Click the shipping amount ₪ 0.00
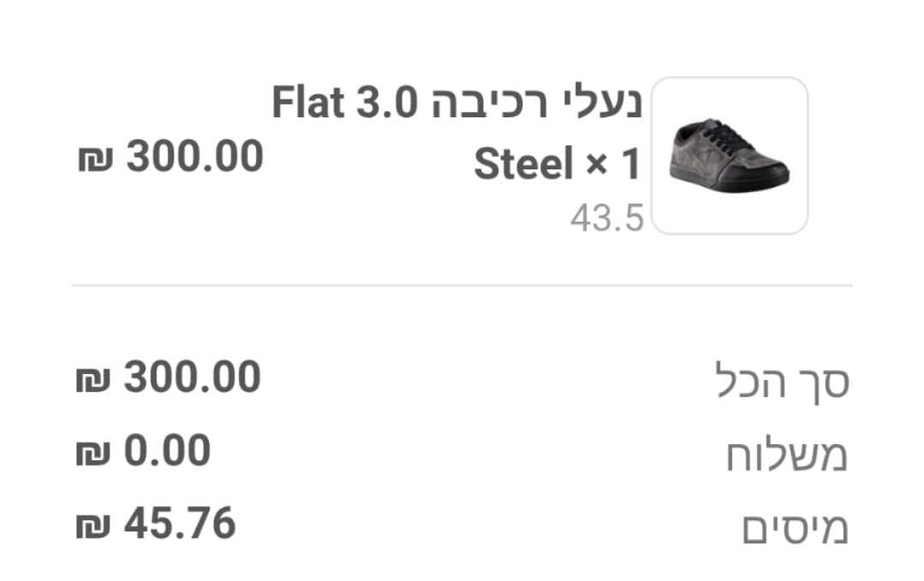The width and height of the screenshot is (924, 581). coord(143,451)
